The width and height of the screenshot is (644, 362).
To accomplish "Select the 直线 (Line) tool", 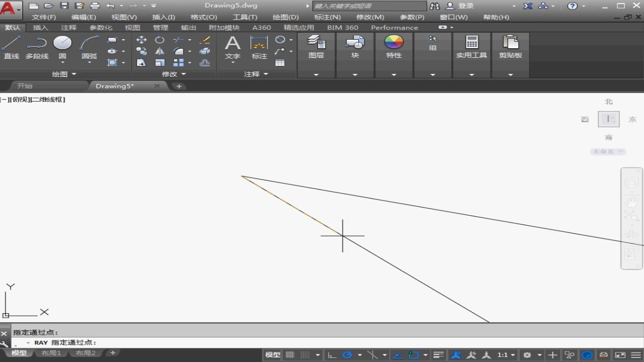I will point(11,48).
